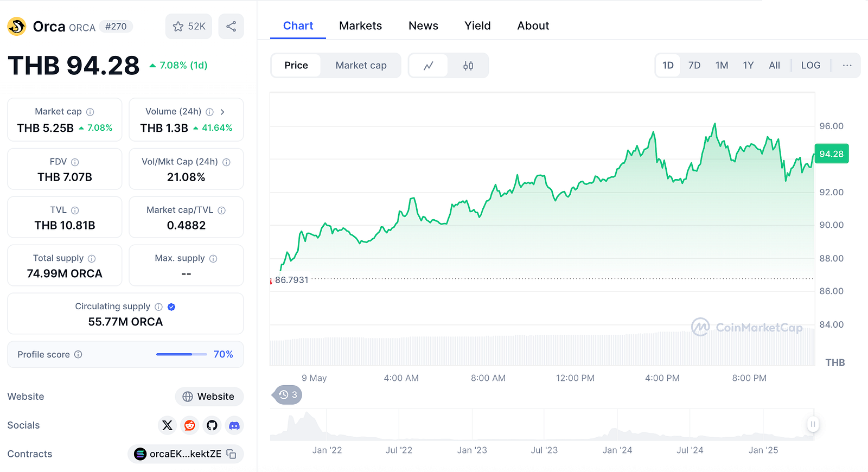
Task: Open the Reddit social link
Action: [x=189, y=425]
